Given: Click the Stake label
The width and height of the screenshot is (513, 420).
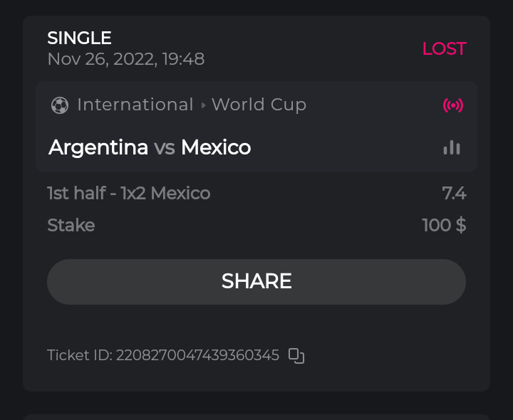Looking at the screenshot, I should [x=71, y=225].
